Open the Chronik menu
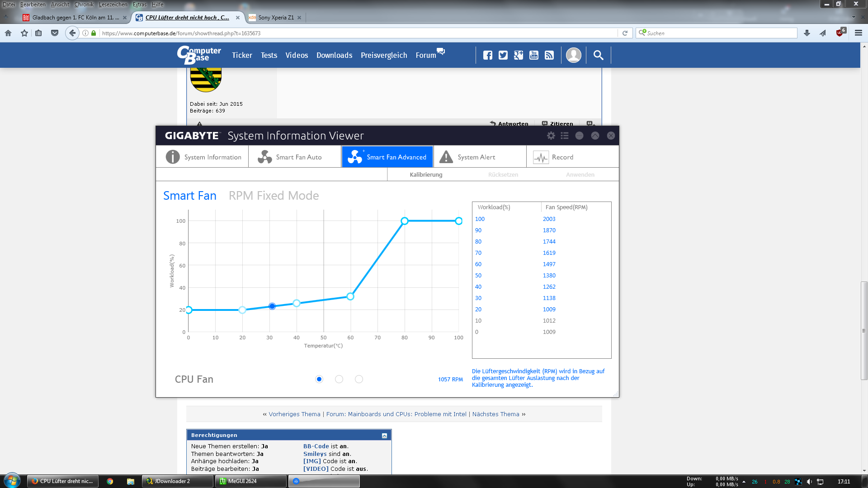This screenshot has width=868, height=488. click(84, 5)
